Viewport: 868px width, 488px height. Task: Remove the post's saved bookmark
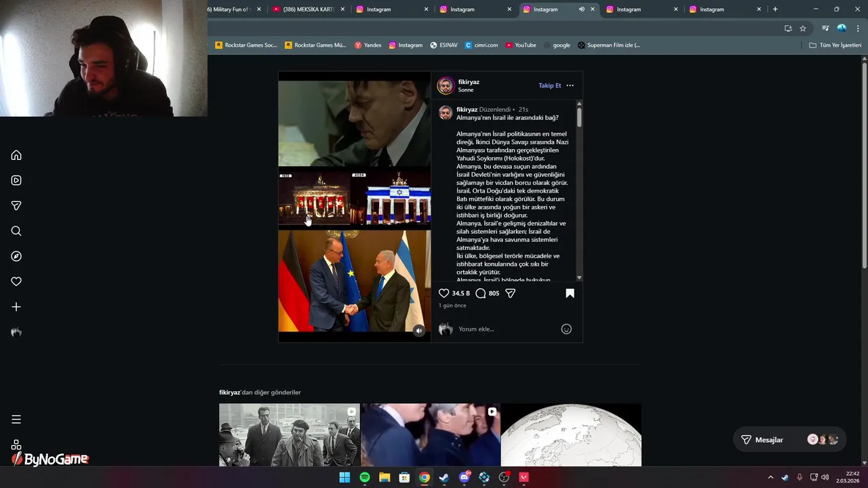coord(570,293)
